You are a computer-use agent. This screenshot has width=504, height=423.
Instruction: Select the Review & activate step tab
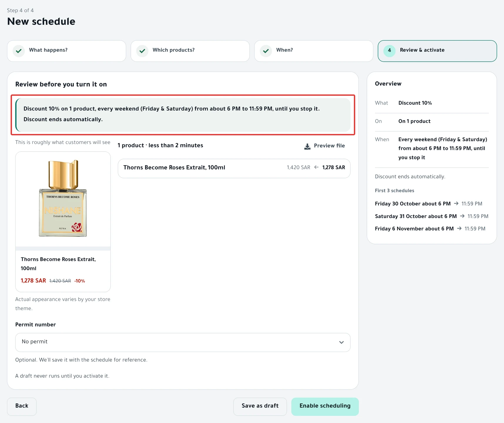pos(437,51)
